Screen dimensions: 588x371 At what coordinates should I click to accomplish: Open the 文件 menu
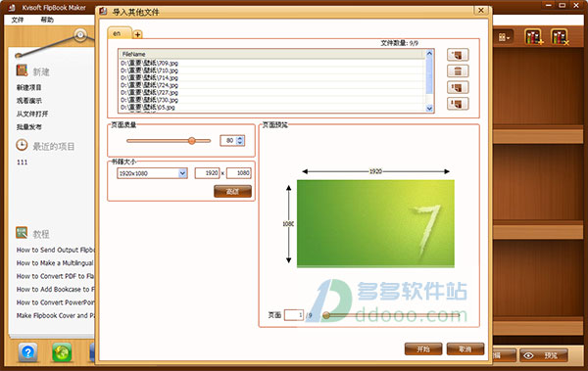tap(18, 20)
